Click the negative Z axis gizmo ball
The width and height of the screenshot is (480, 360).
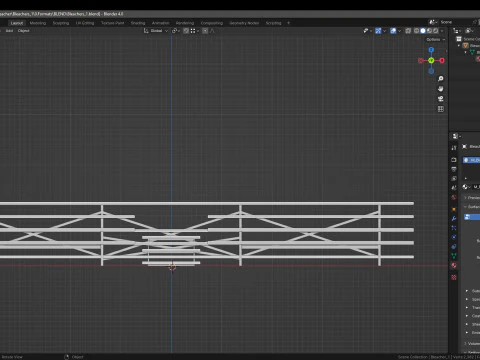coord(431,71)
